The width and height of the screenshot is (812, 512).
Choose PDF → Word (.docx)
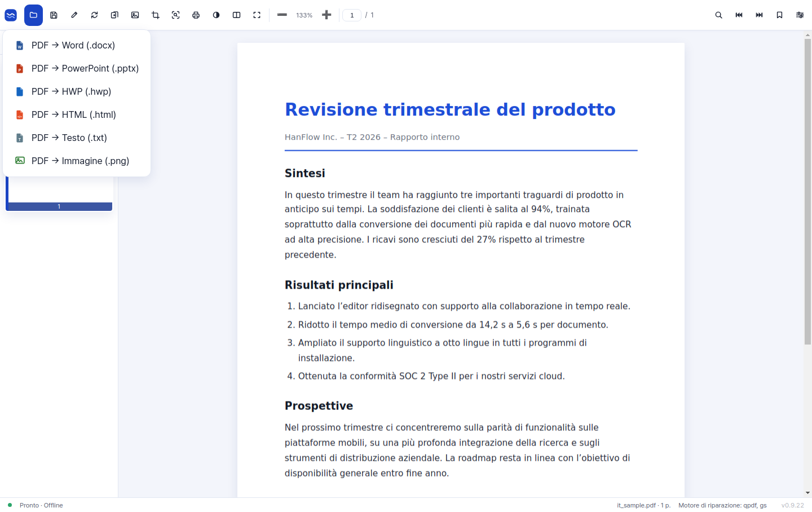point(77,45)
